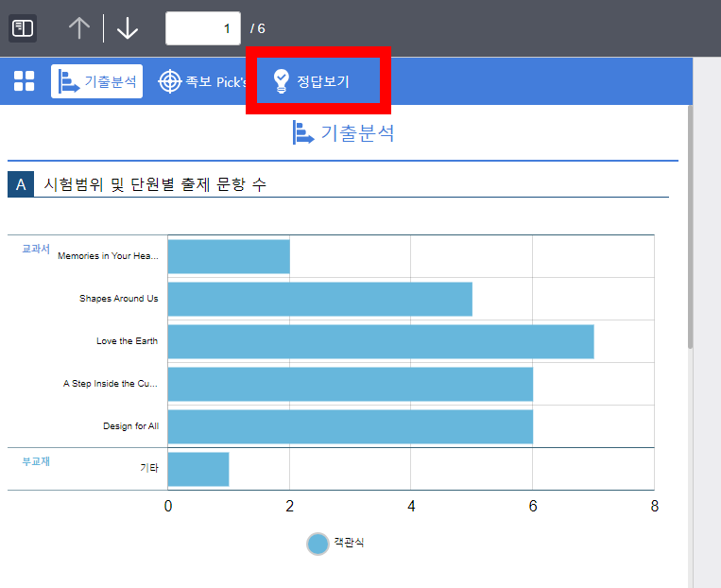Click the chart icon beside 기출분석 heading
This screenshot has width=721, height=588.
pyautogui.click(x=303, y=132)
